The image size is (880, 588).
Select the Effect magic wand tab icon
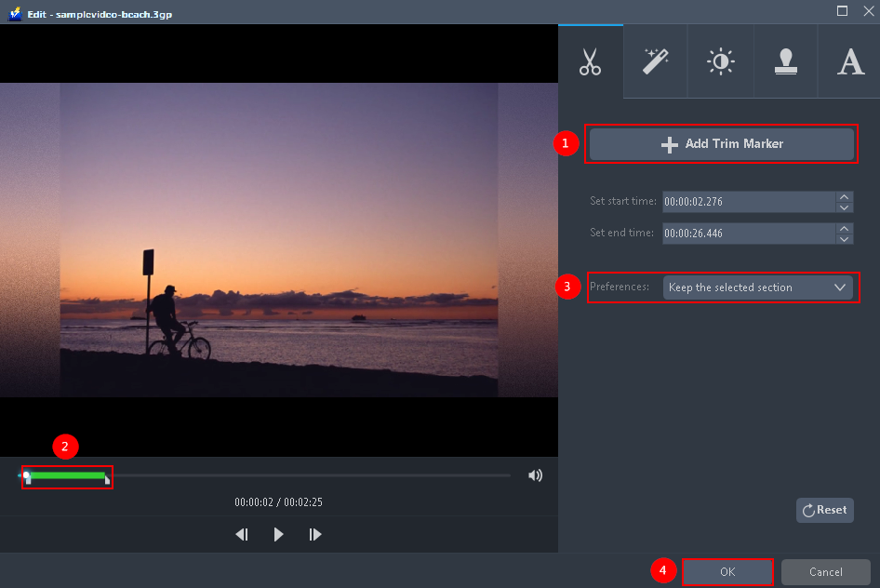(655, 61)
